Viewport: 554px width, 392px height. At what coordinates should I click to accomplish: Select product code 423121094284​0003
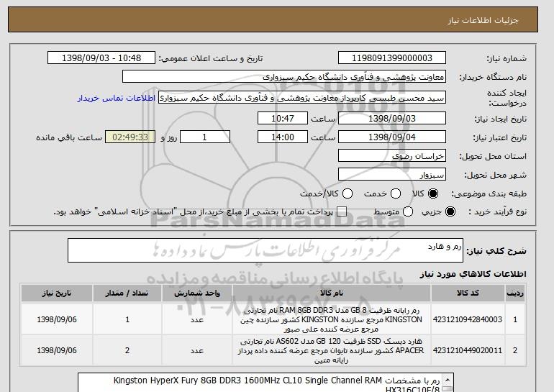coord(468,319)
